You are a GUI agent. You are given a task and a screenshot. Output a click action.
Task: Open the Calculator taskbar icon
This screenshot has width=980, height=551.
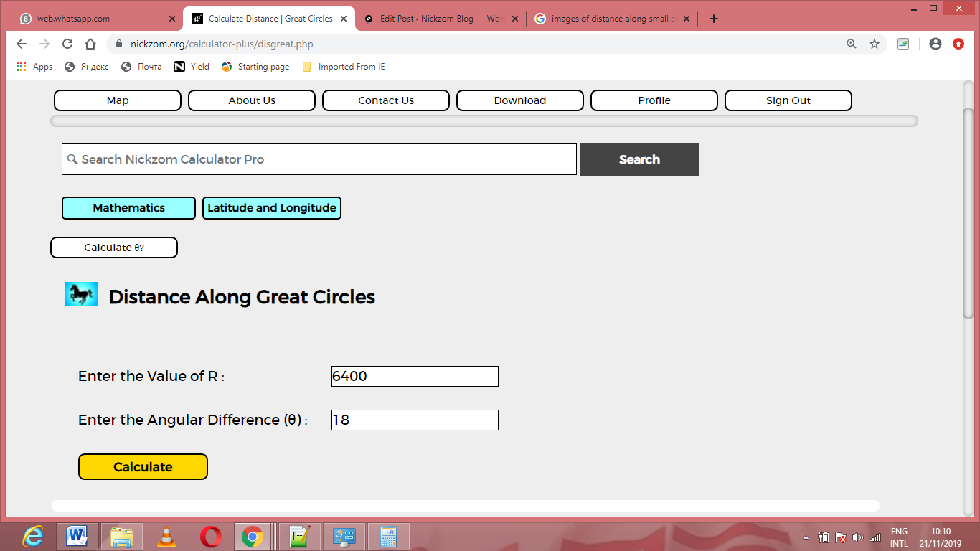tap(389, 537)
